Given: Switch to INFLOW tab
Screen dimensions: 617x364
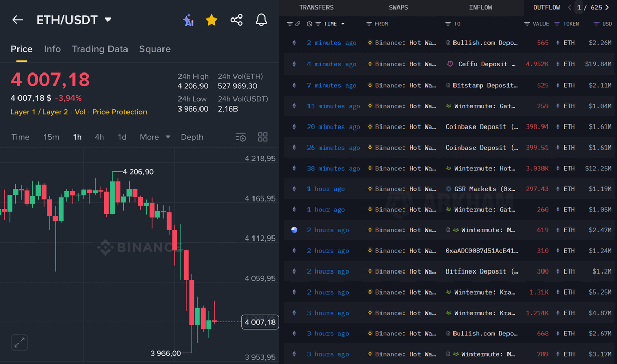Looking at the screenshot, I should [481, 7].
